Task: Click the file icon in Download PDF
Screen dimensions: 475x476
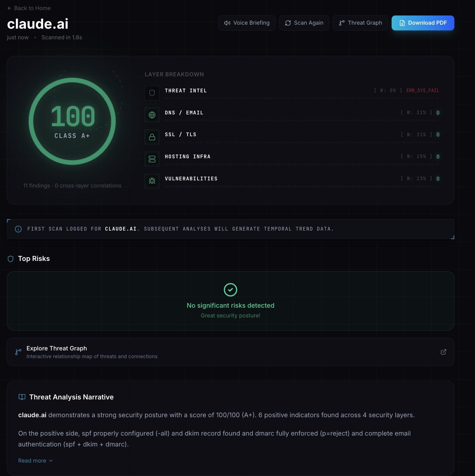Action: coord(402,23)
